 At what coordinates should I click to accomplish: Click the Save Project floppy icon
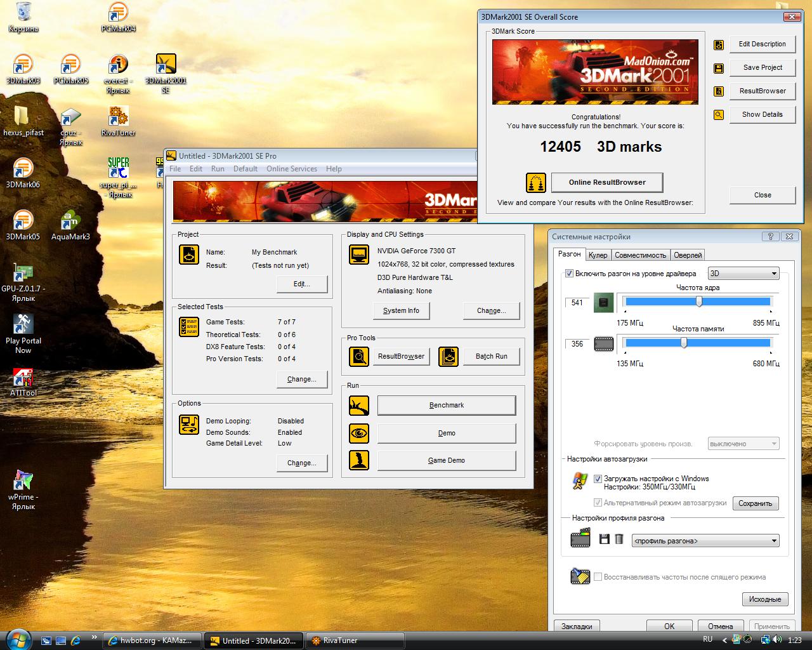point(719,68)
